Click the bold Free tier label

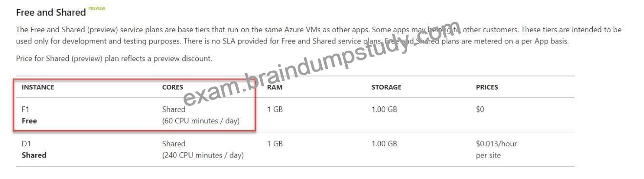click(29, 120)
